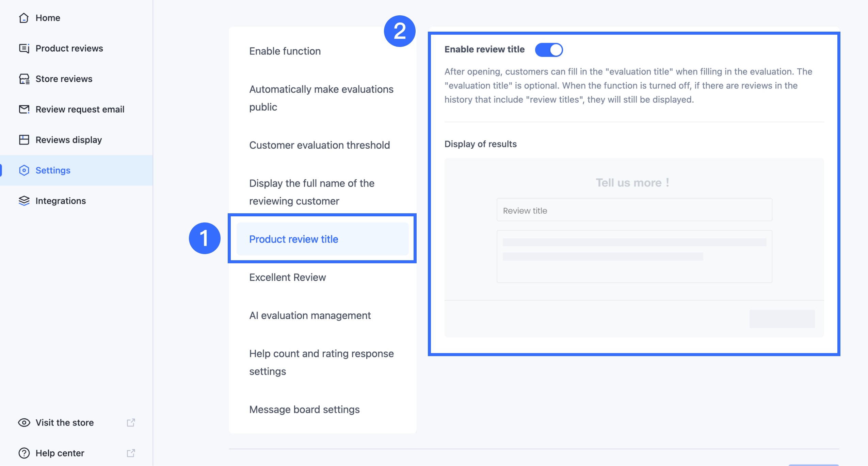Click the Settings gear hexagon icon
This screenshot has height=466, width=868.
[24, 170]
